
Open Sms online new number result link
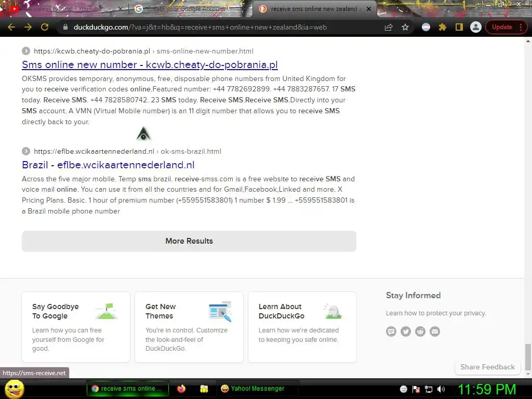tap(150, 64)
